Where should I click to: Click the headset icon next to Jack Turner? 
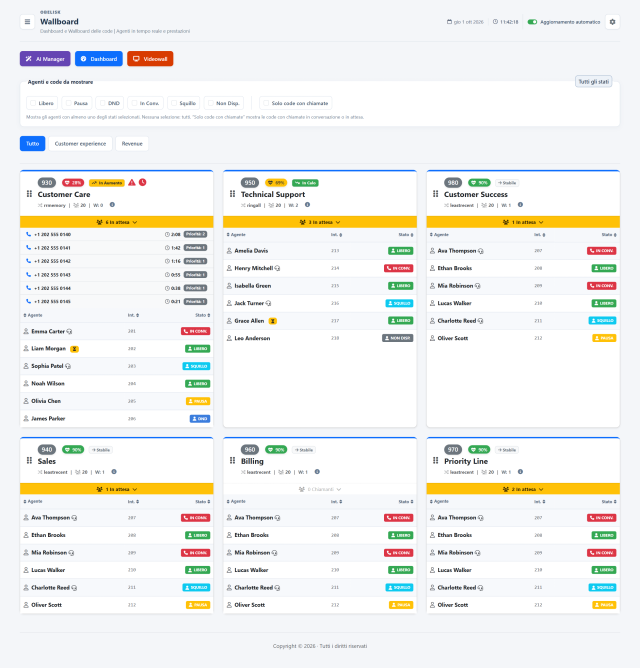[x=268, y=303]
